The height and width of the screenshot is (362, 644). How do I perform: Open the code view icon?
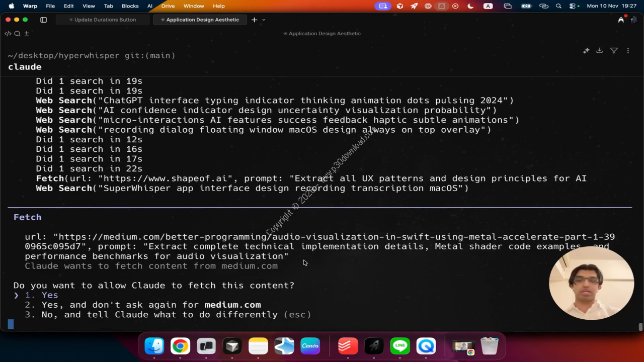(x=8, y=34)
